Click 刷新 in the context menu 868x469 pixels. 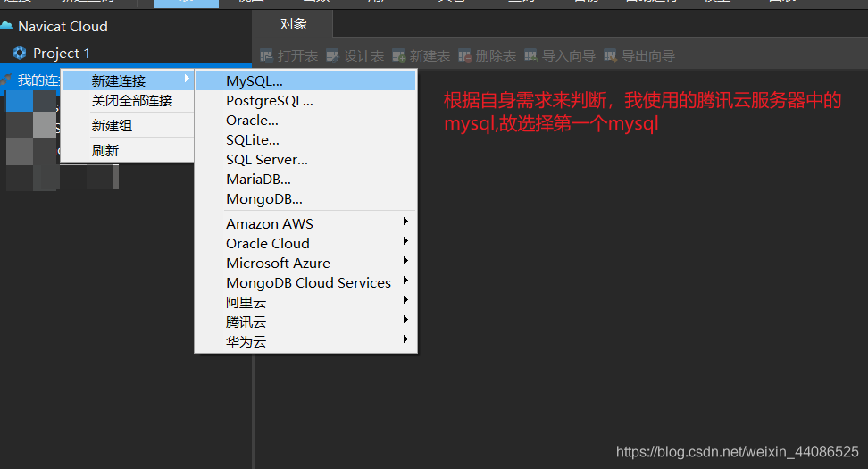pos(128,151)
